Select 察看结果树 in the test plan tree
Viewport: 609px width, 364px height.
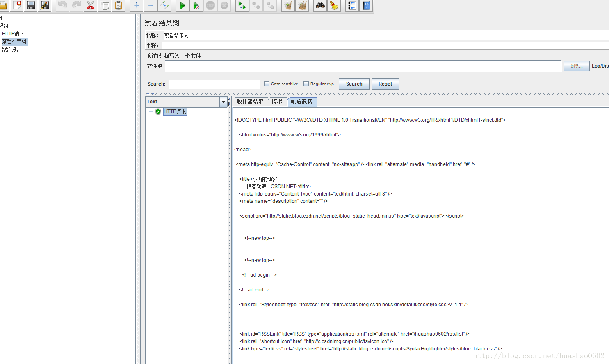point(14,41)
